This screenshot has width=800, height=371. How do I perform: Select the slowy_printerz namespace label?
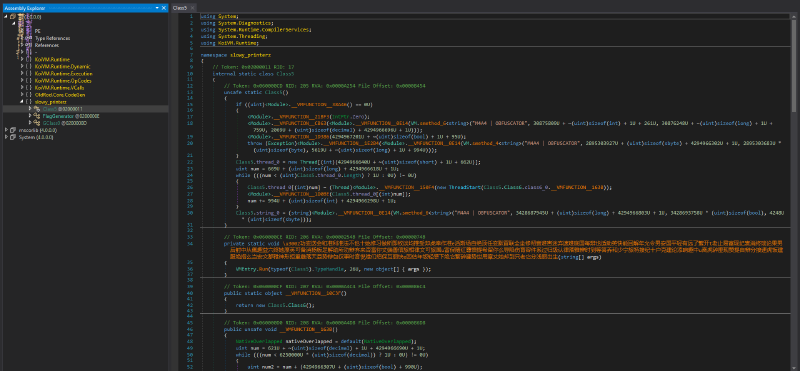[x=50, y=102]
